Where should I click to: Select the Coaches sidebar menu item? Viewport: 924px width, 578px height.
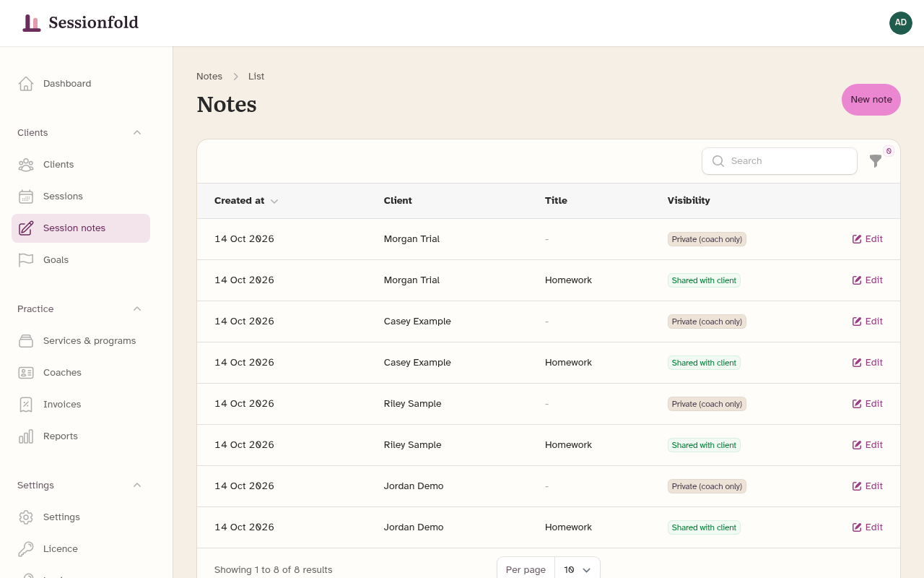(81, 373)
